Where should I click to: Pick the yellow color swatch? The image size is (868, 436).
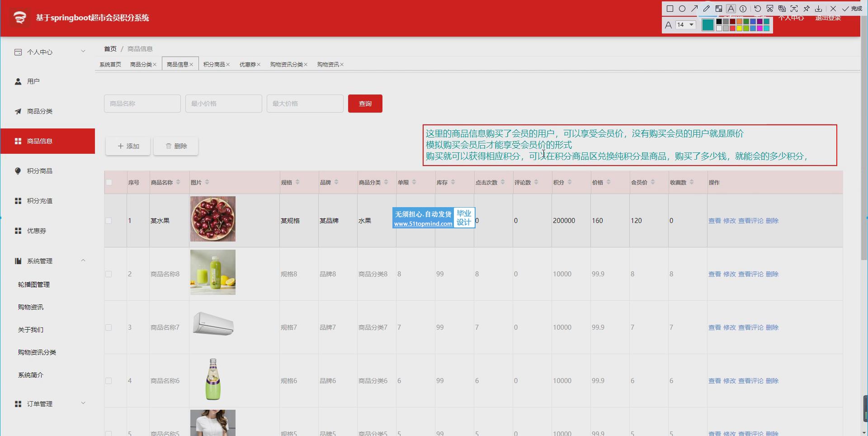739,28
